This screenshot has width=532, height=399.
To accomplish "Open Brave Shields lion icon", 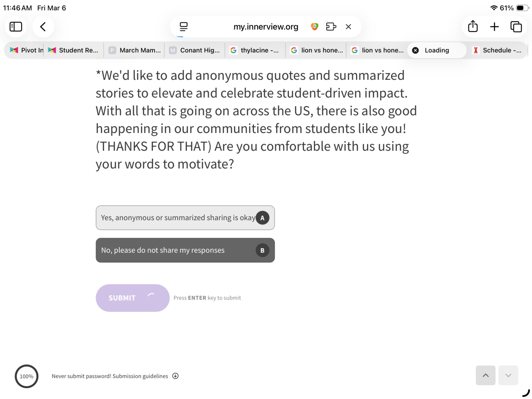I will tap(315, 27).
